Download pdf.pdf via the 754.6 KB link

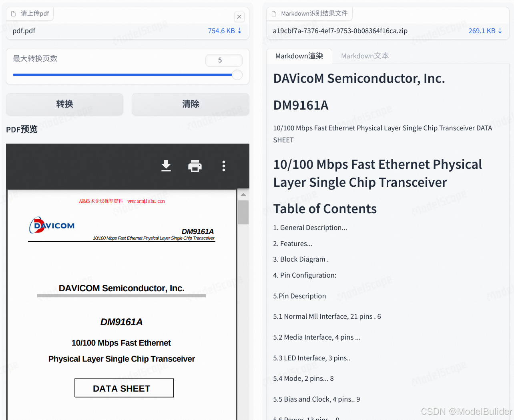225,31
